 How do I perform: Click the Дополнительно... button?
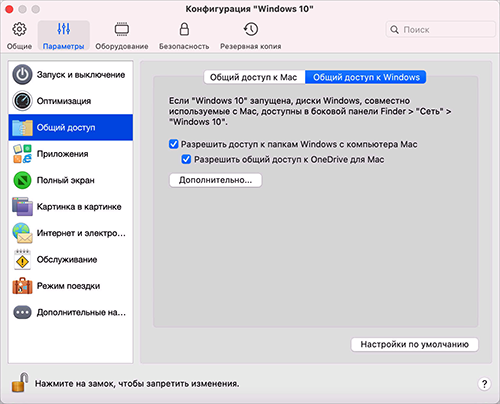coord(215,180)
